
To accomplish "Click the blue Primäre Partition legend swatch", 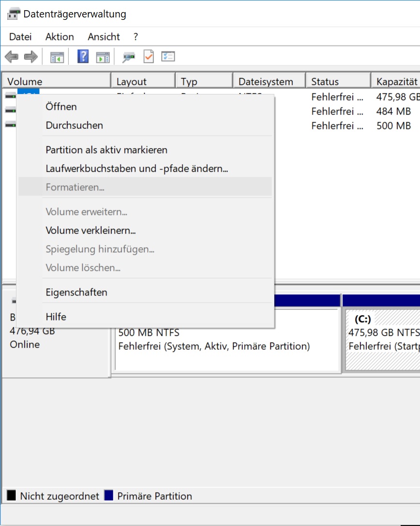I will pyautogui.click(x=109, y=496).
